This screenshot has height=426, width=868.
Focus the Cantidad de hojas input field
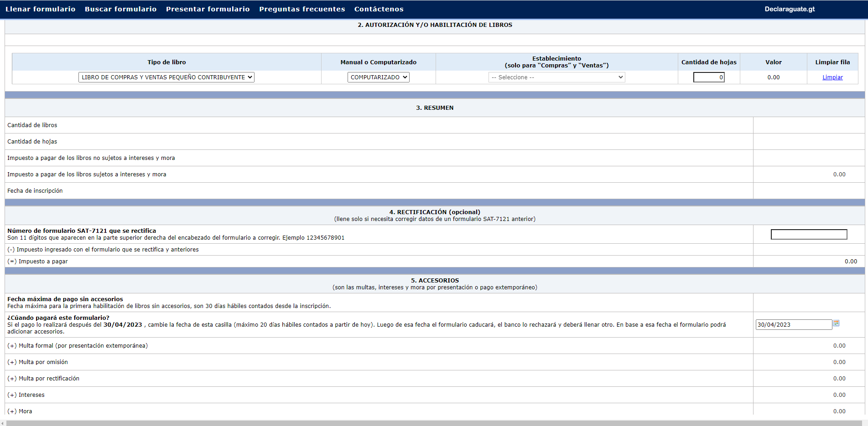(709, 77)
